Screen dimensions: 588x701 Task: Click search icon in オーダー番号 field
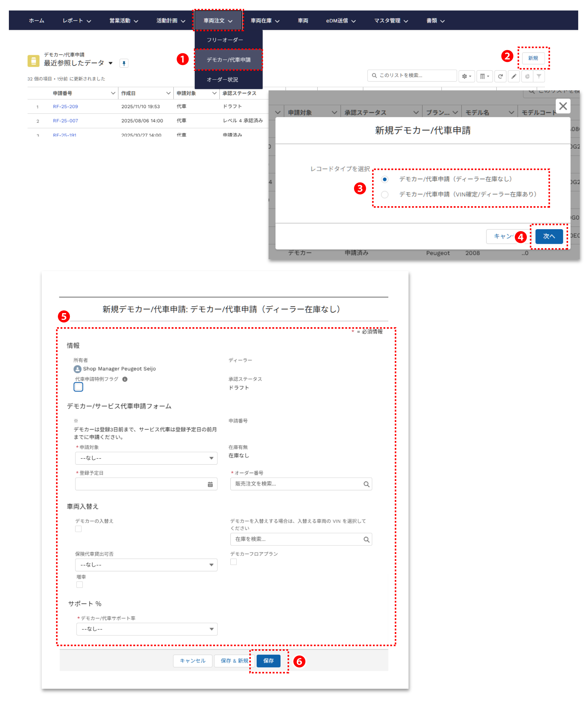pyautogui.click(x=366, y=484)
